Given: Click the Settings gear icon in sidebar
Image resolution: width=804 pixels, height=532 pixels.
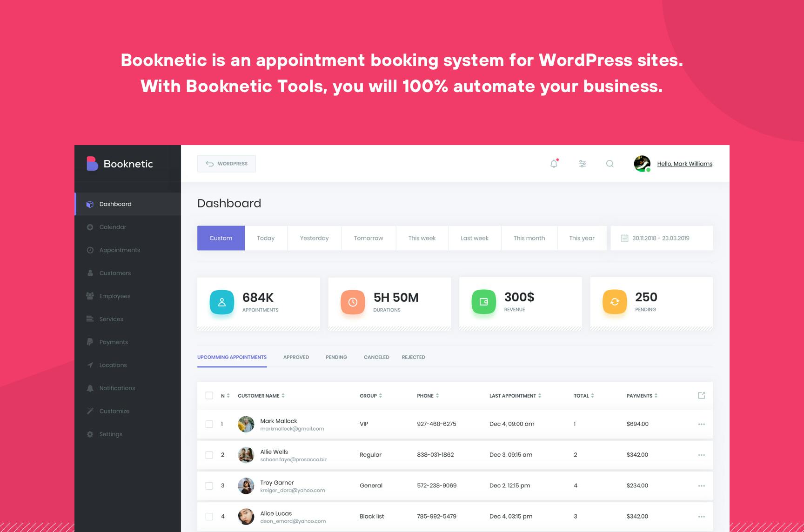Looking at the screenshot, I should coord(90,434).
